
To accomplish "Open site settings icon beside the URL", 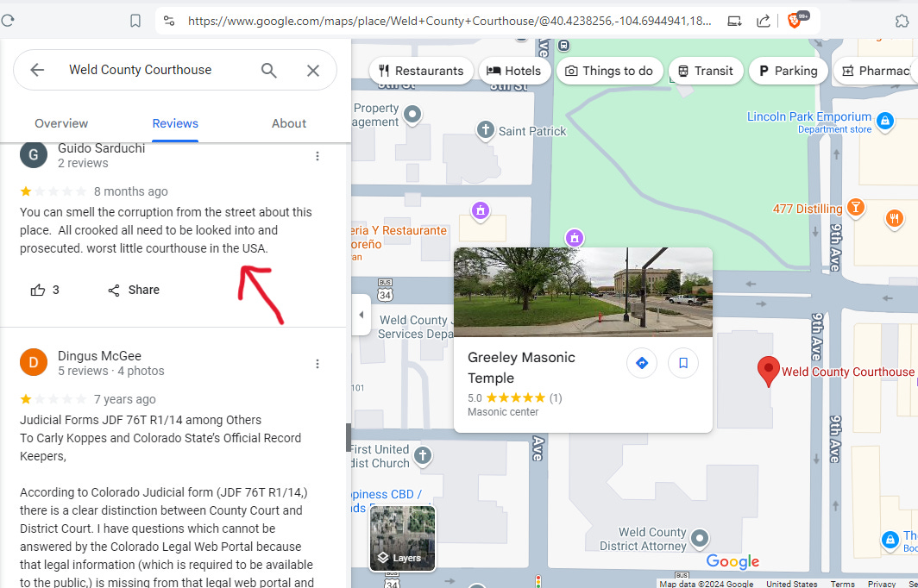I will click(x=168, y=21).
